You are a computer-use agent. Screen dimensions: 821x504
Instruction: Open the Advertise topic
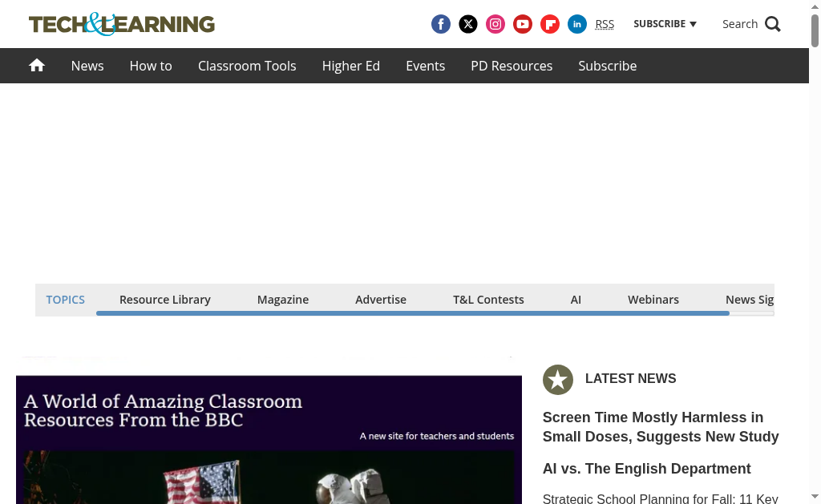tap(381, 300)
